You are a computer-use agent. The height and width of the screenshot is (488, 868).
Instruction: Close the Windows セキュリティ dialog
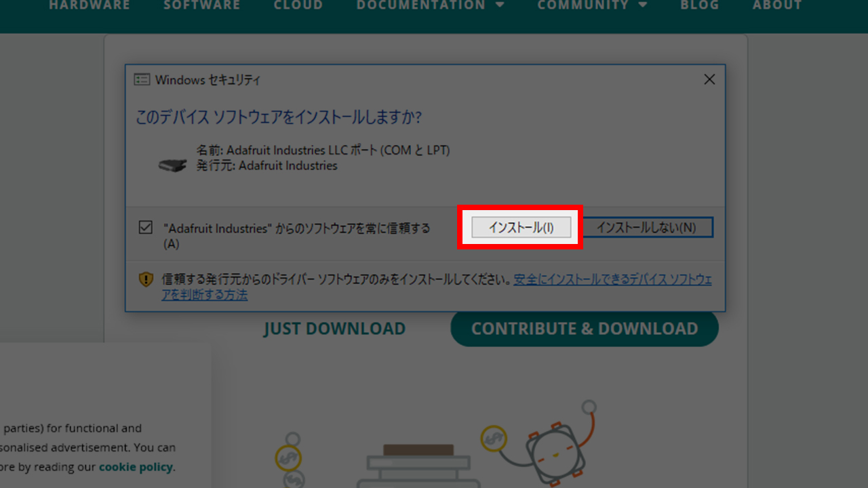(x=709, y=80)
